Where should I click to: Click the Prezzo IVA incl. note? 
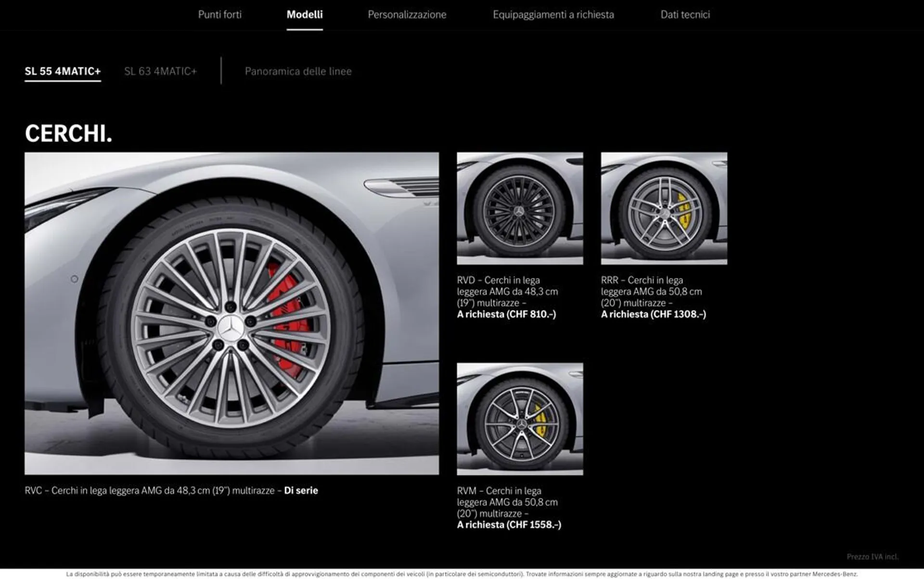(x=873, y=557)
